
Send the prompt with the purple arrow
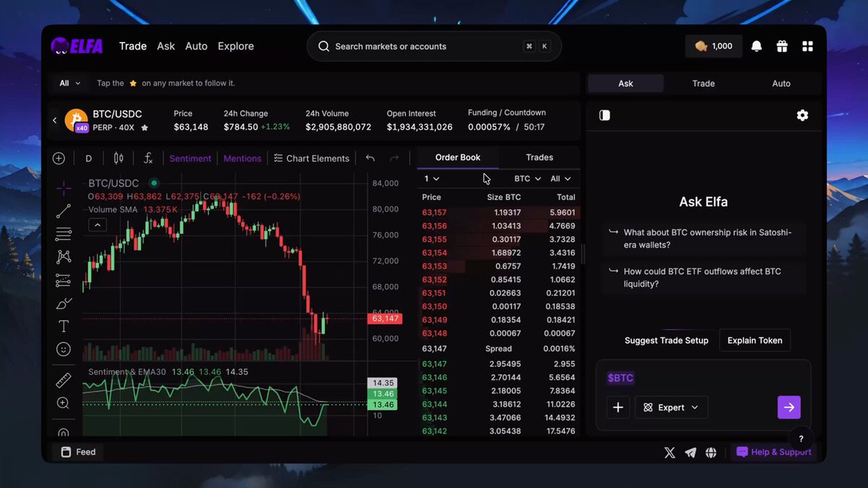(789, 408)
